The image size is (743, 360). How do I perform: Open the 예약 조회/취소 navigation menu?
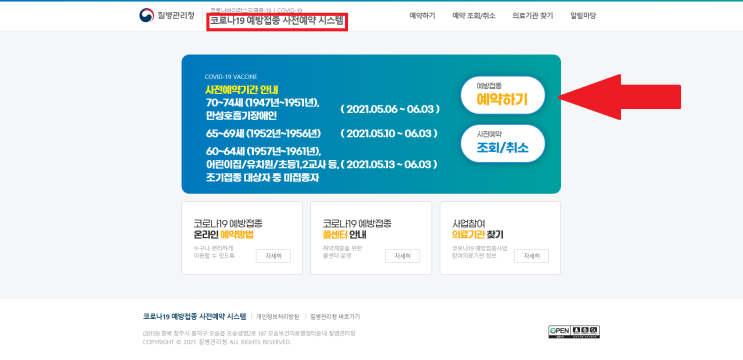[474, 16]
